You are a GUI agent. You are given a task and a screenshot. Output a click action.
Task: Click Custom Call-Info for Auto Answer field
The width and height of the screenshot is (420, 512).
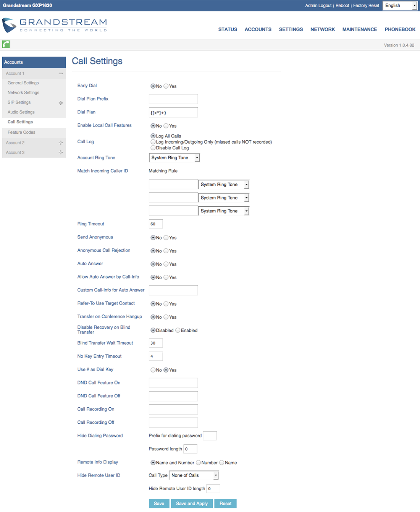[173, 290]
